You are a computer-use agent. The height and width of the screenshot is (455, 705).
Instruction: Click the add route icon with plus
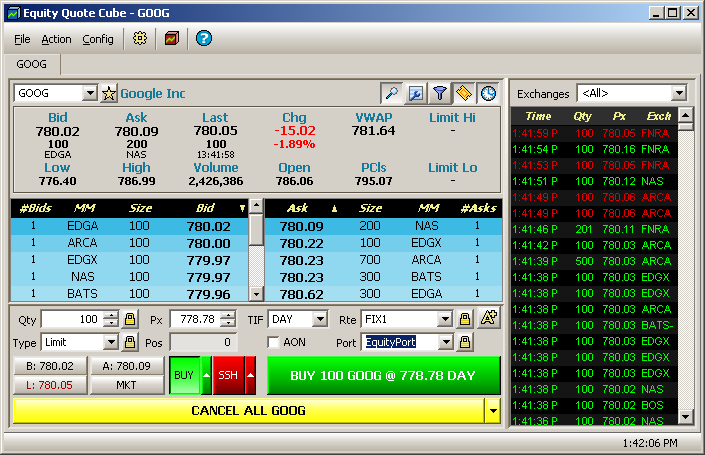[x=489, y=318]
